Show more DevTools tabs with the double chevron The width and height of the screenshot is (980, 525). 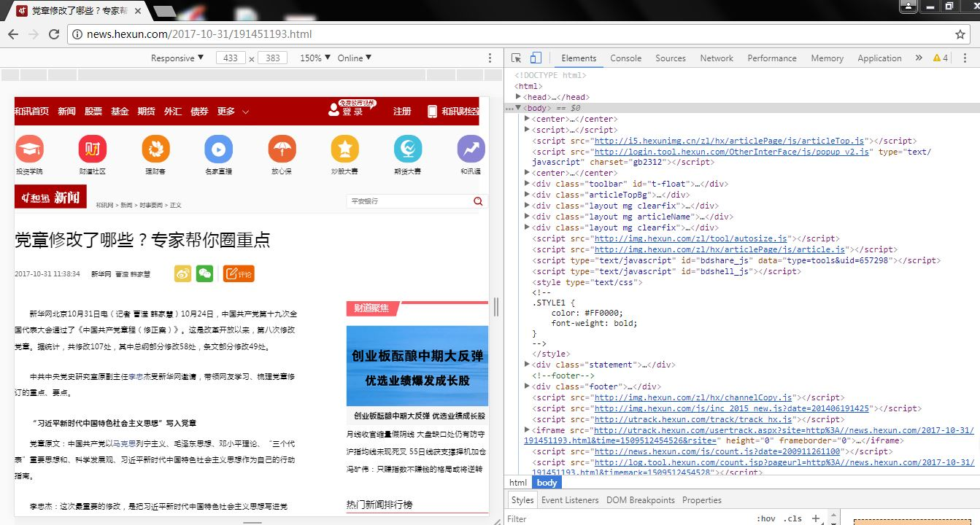[919, 58]
